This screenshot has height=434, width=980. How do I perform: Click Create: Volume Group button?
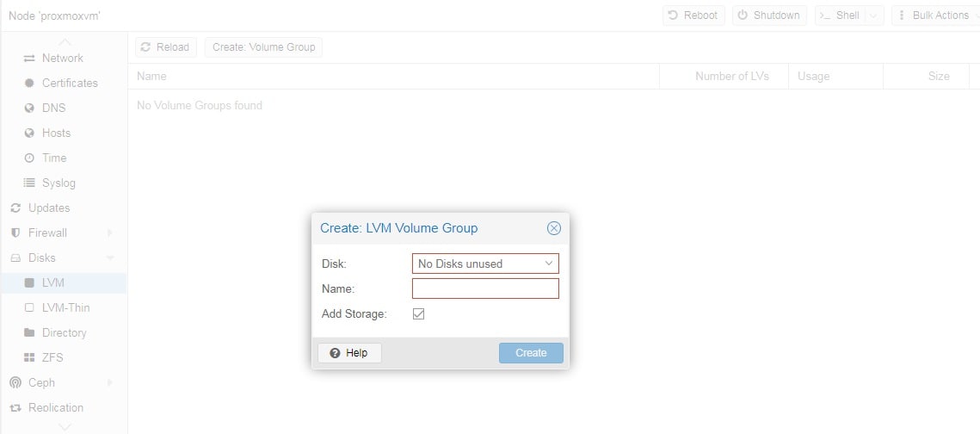(x=264, y=46)
